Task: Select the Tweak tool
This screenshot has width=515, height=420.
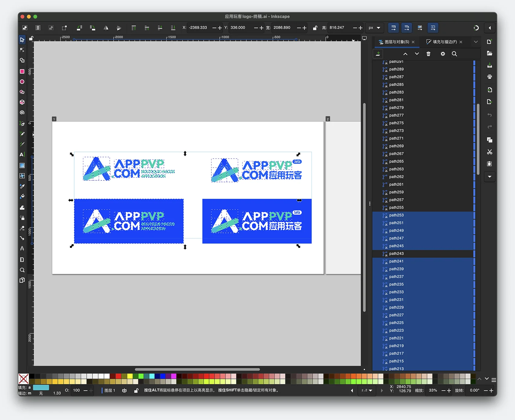Action: pos(22,208)
